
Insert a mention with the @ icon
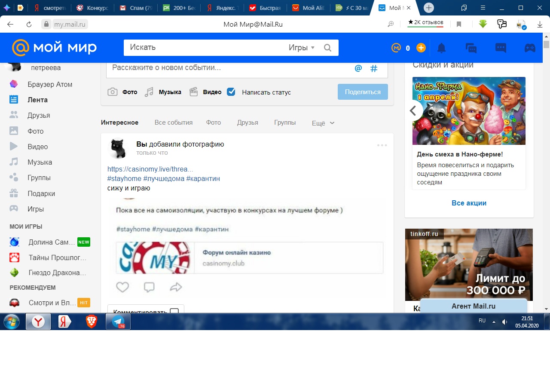pos(358,68)
